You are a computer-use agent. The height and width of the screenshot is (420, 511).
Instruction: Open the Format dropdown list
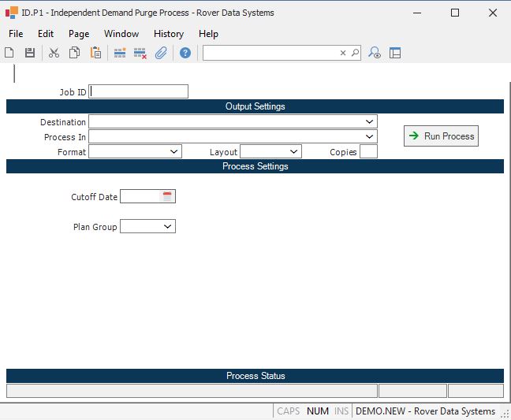pos(174,151)
